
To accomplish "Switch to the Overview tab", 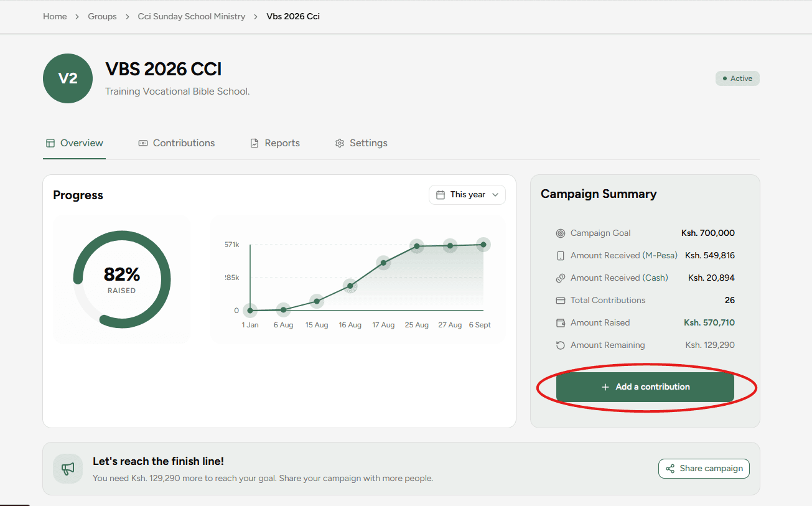I will [74, 143].
